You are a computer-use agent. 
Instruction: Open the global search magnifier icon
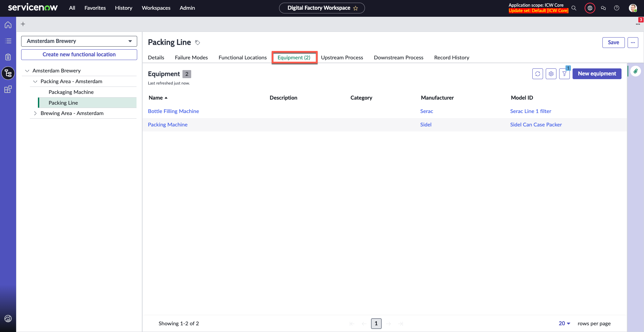click(x=574, y=8)
